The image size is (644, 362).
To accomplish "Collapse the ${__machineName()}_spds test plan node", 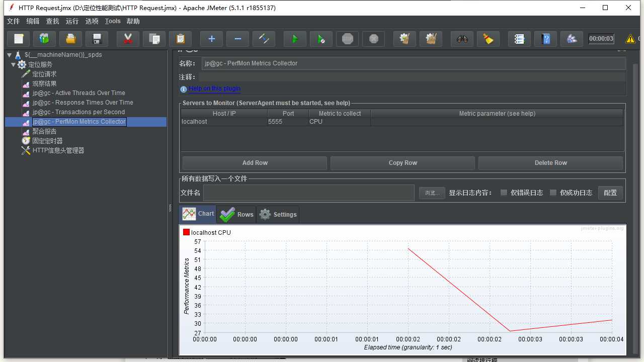I will [x=10, y=55].
